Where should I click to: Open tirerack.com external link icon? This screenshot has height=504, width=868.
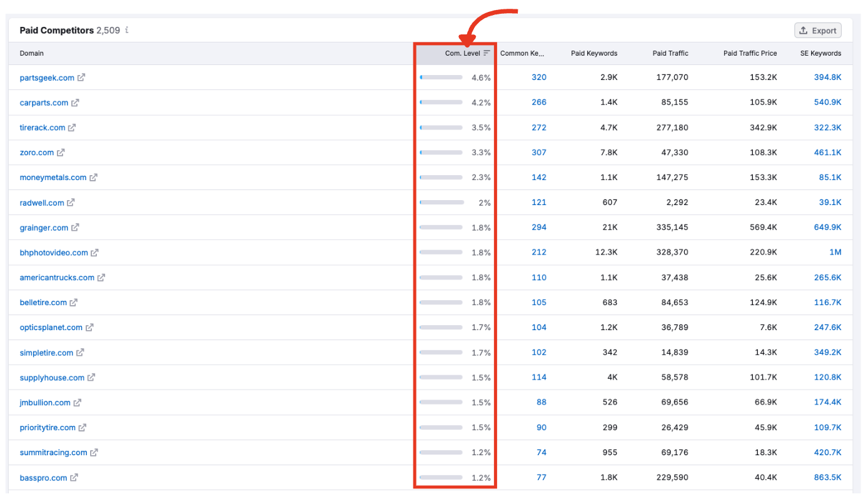72,128
